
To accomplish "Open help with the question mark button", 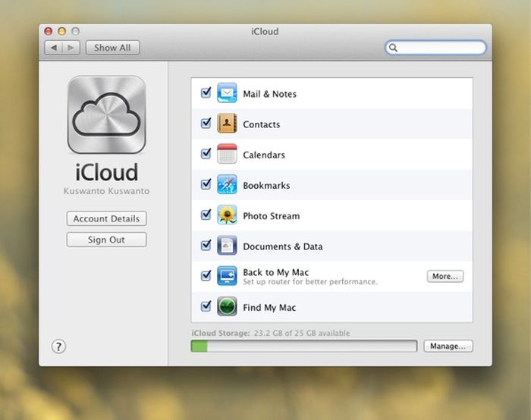I will click(x=58, y=346).
